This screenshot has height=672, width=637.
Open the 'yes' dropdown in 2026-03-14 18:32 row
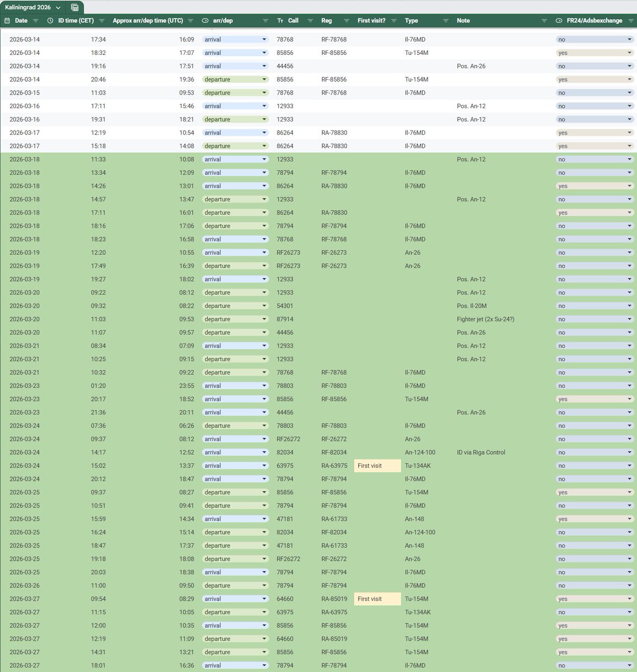coord(594,53)
